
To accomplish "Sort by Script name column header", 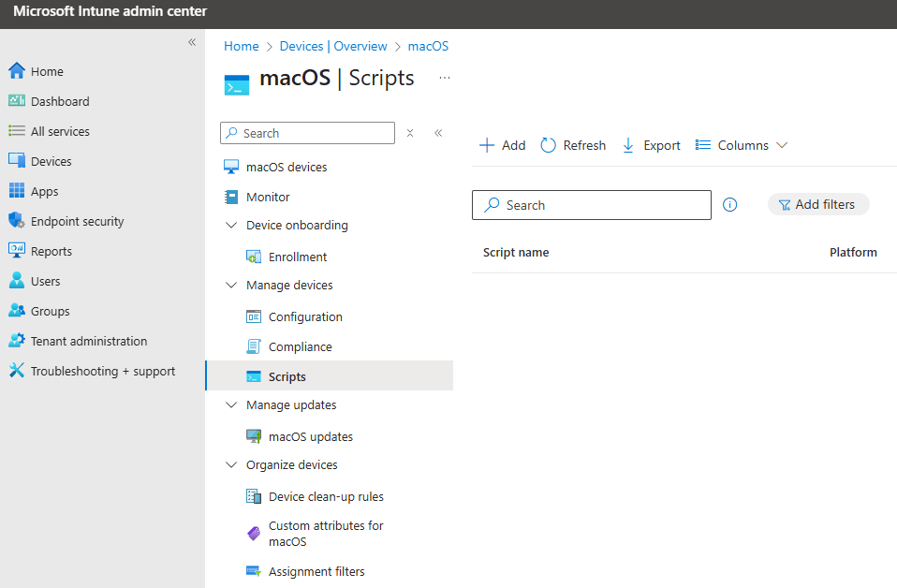I will click(x=516, y=252).
